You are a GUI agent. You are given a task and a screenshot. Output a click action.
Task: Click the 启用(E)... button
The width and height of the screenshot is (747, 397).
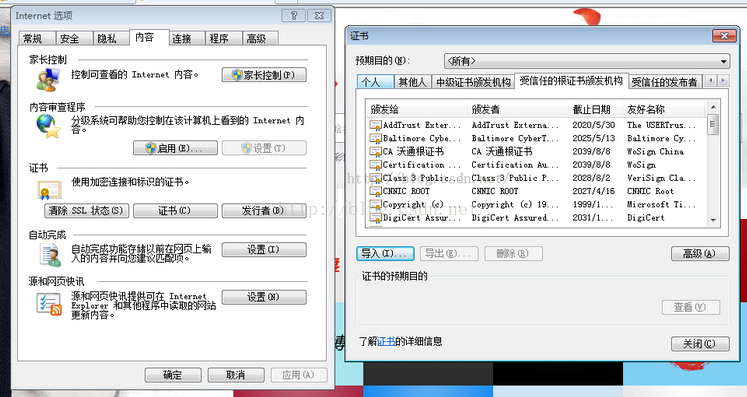[175, 148]
